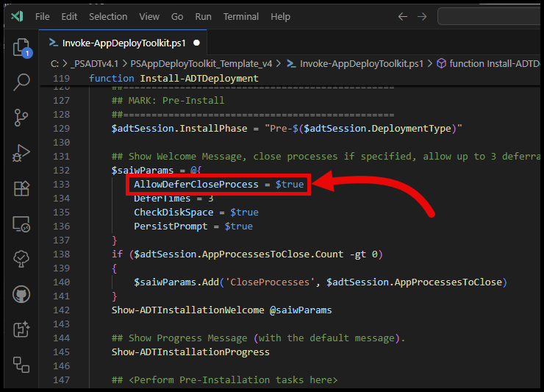544x392 pixels.
Task: Open the Run and Debug view
Action: (x=21, y=152)
